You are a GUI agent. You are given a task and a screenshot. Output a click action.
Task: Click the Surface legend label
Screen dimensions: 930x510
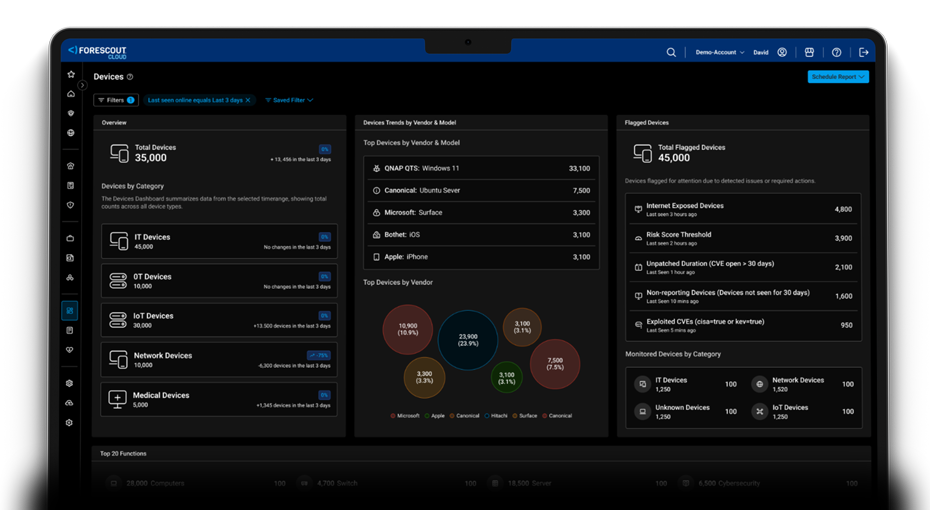click(528, 416)
